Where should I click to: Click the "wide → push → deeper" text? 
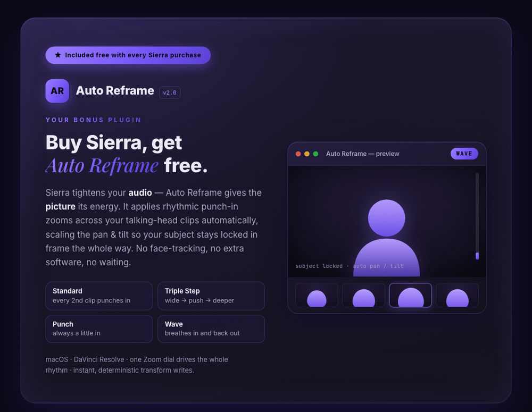(x=199, y=300)
